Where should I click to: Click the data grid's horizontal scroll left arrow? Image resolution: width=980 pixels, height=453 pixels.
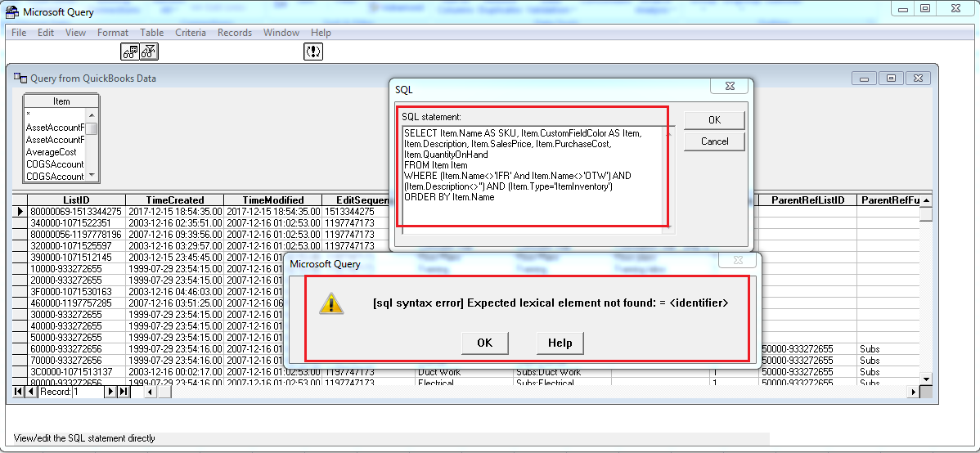coord(150,392)
